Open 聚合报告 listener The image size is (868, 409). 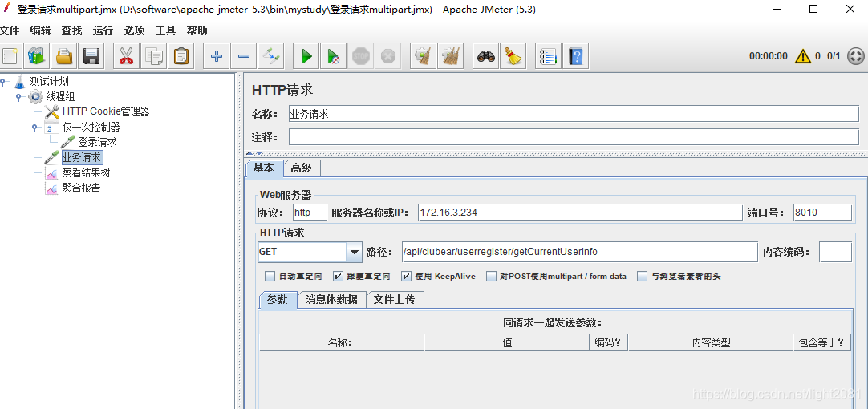(81, 188)
